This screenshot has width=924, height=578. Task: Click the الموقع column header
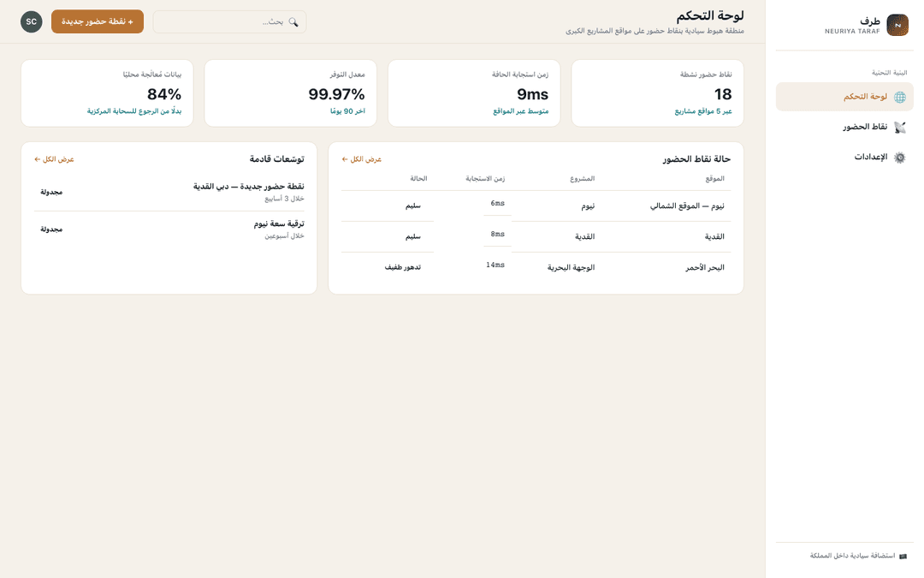coord(714,179)
